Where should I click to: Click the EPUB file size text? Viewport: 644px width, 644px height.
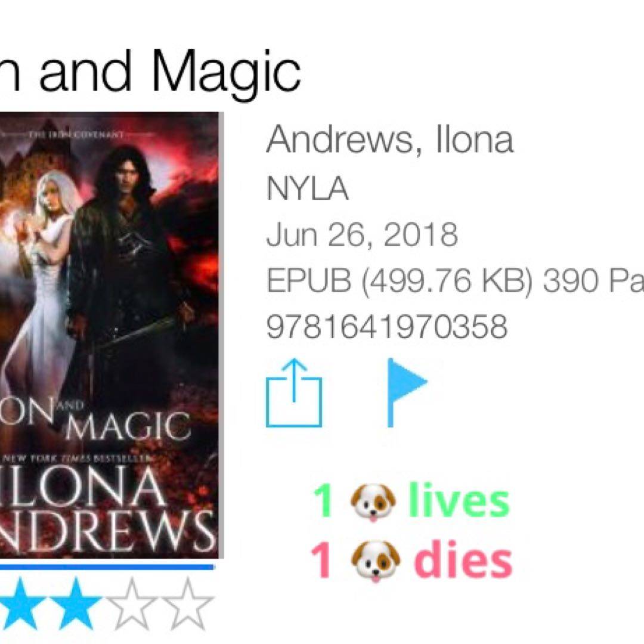coord(399,281)
